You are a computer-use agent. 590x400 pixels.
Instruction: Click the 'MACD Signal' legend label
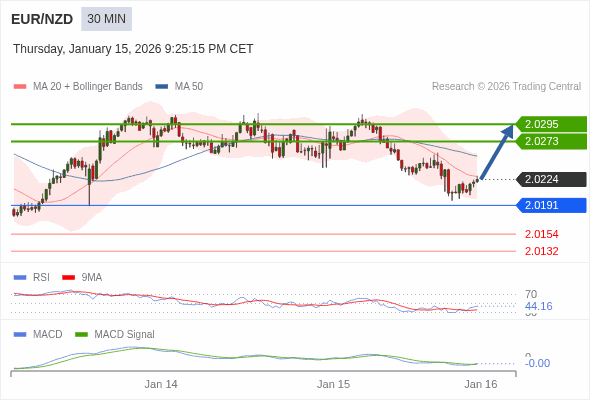click(x=125, y=335)
